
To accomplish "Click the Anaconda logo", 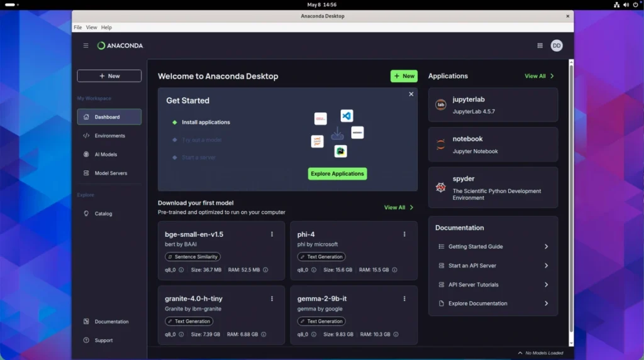I will pos(120,46).
